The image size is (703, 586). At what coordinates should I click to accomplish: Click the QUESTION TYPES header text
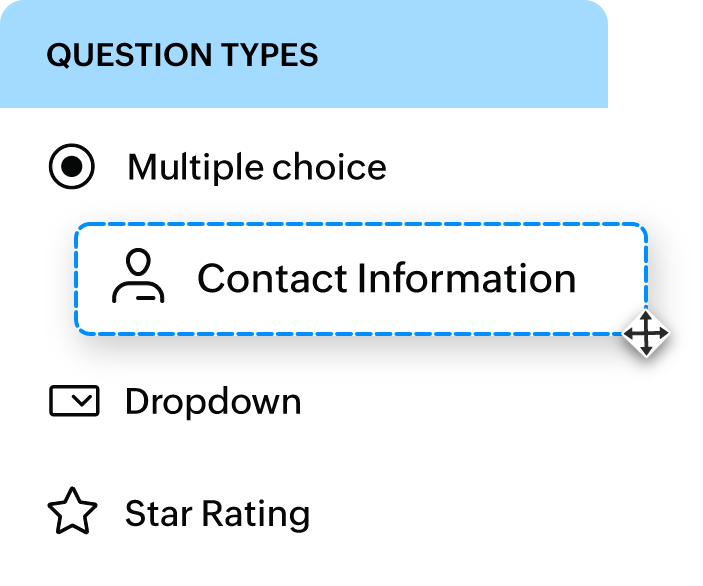click(x=182, y=55)
